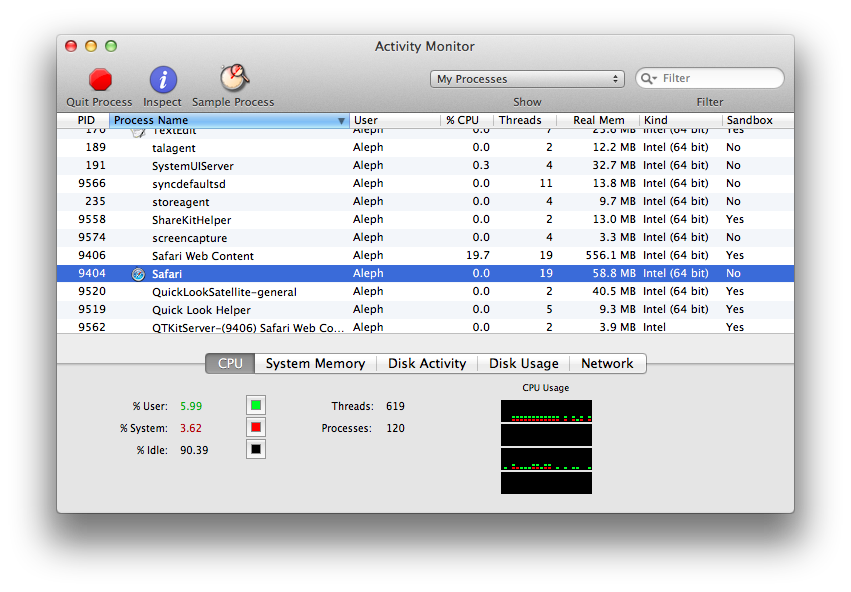Click the green % User color swatch
The height and width of the screenshot is (592, 851).
click(256, 405)
